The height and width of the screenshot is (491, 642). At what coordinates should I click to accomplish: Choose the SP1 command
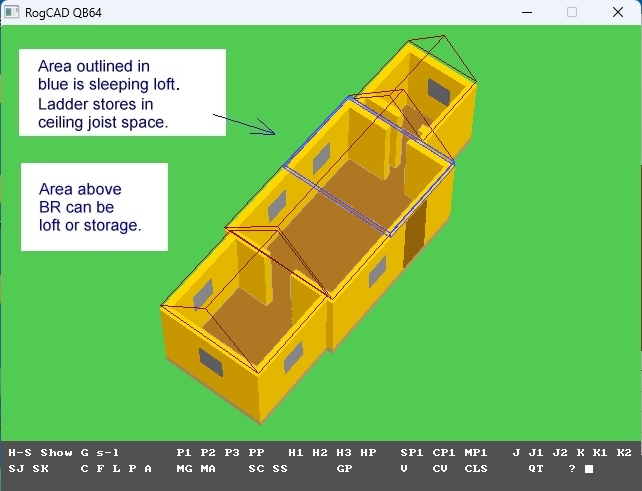[412, 453]
